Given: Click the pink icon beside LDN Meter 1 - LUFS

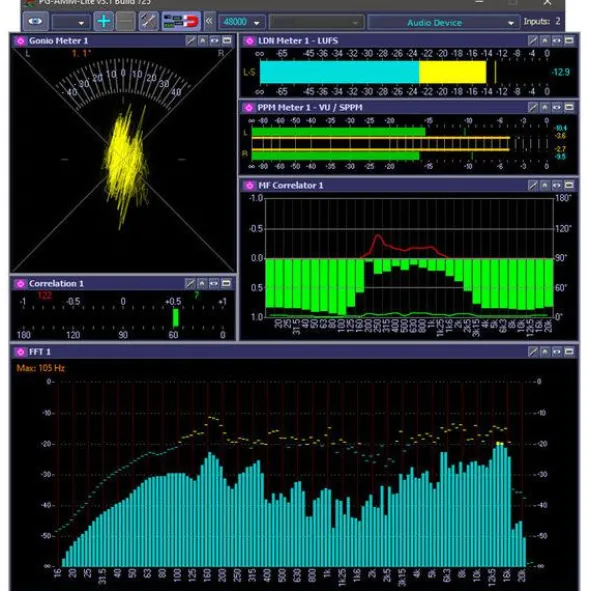Looking at the screenshot, I should 249,41.
